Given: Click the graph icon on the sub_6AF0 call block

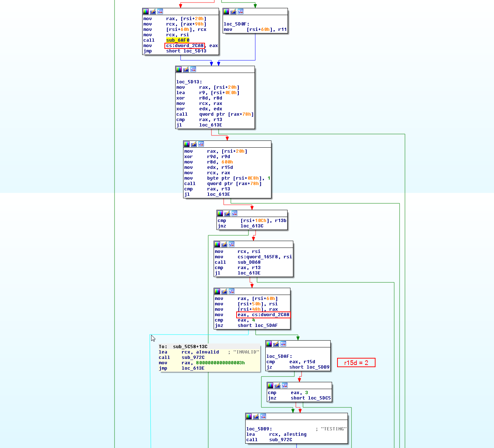Looking at the screenshot, I should (160, 11).
